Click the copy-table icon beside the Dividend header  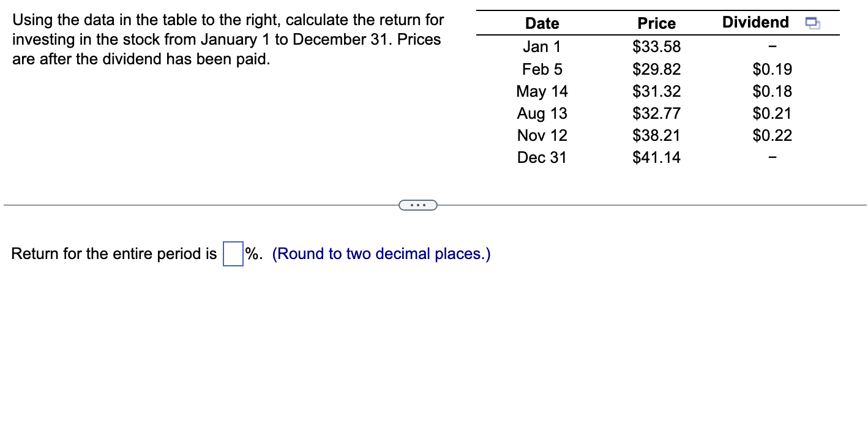click(812, 22)
